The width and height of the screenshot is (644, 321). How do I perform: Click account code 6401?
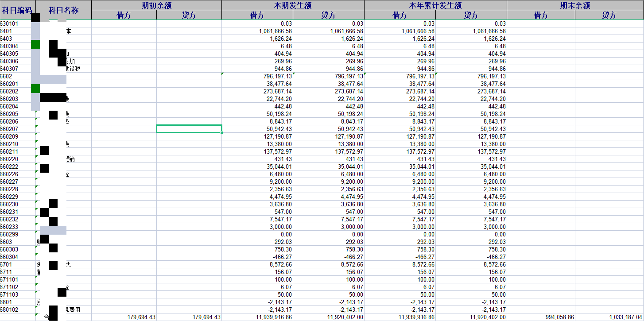[x=6, y=31]
